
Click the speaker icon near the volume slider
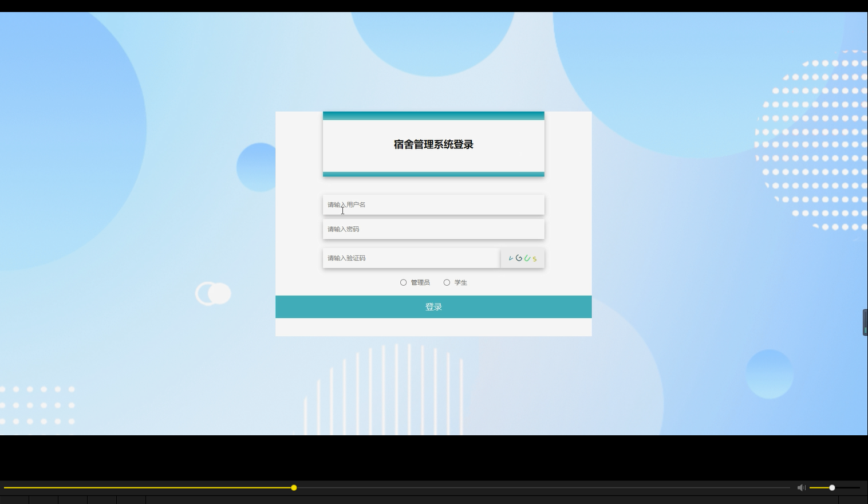801,487
